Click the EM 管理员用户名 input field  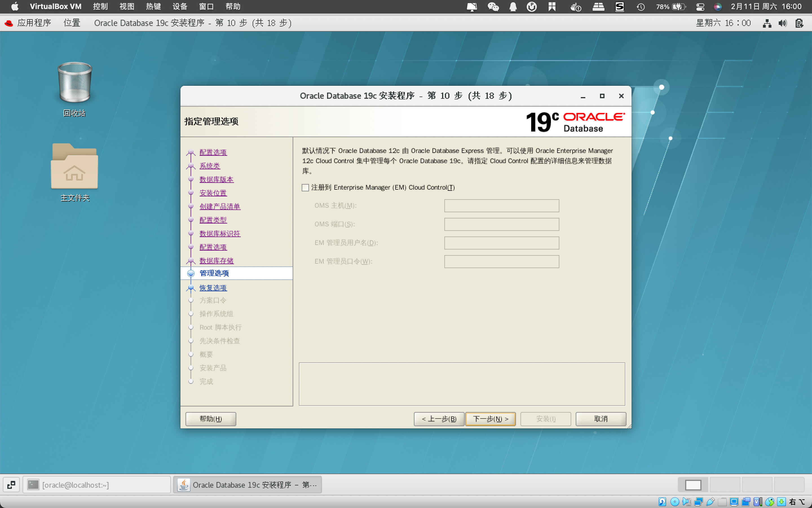(x=502, y=243)
